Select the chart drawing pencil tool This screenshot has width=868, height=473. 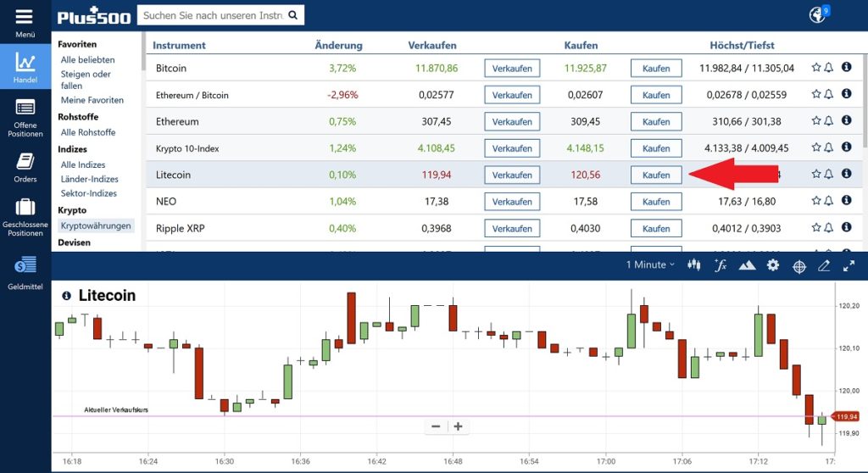(824, 266)
